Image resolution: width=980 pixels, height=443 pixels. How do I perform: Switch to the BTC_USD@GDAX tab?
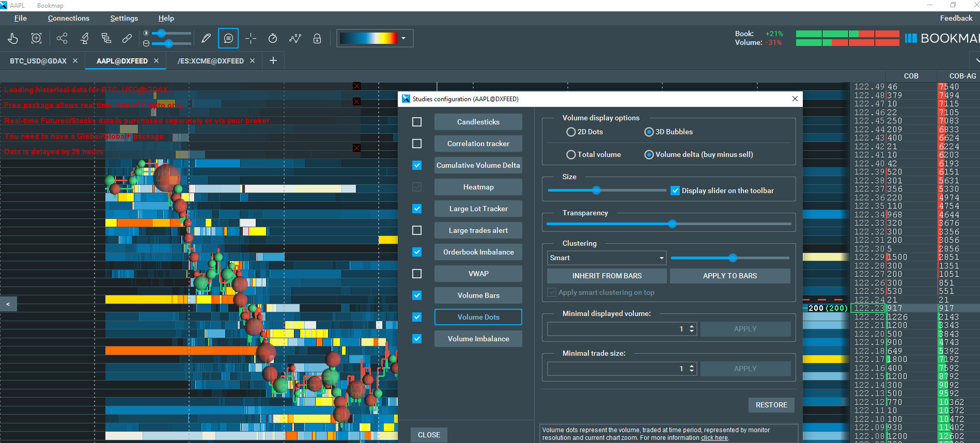38,61
